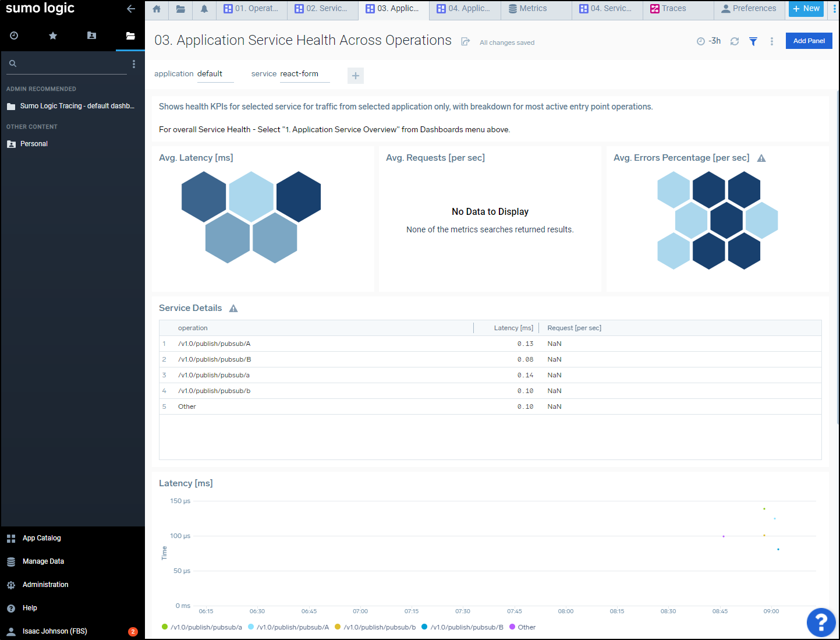
Task: Add a new filter with plus button
Action: (x=356, y=76)
